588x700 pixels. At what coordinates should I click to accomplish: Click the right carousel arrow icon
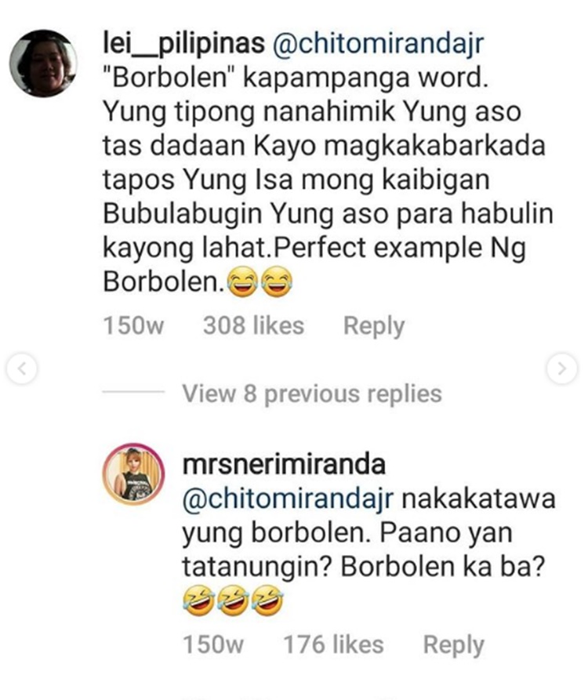click(562, 368)
